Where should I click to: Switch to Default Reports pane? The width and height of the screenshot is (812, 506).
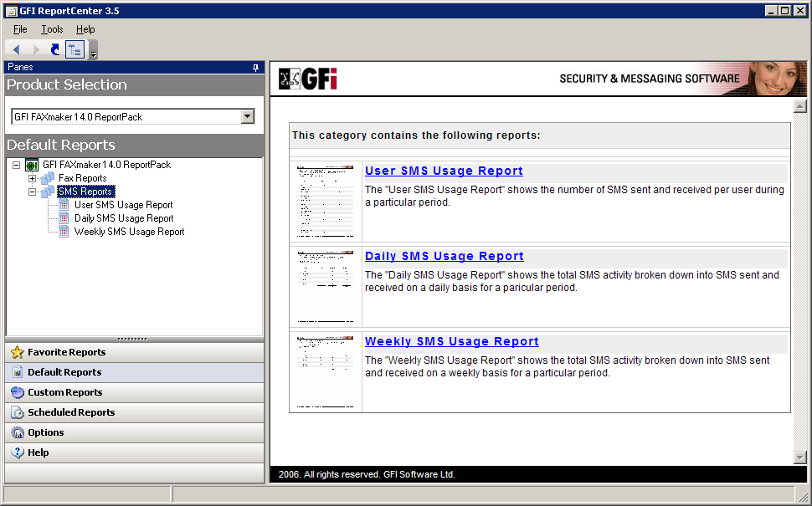[x=135, y=372]
